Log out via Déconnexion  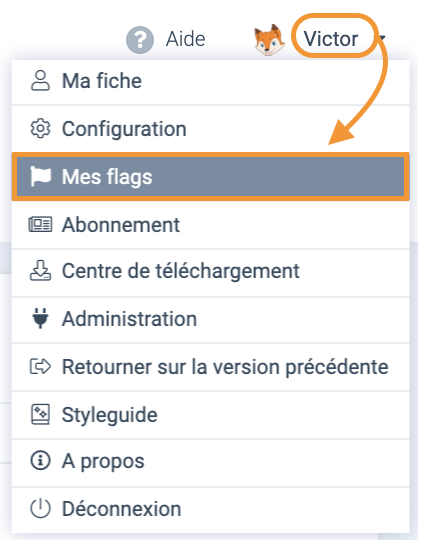tap(211, 510)
